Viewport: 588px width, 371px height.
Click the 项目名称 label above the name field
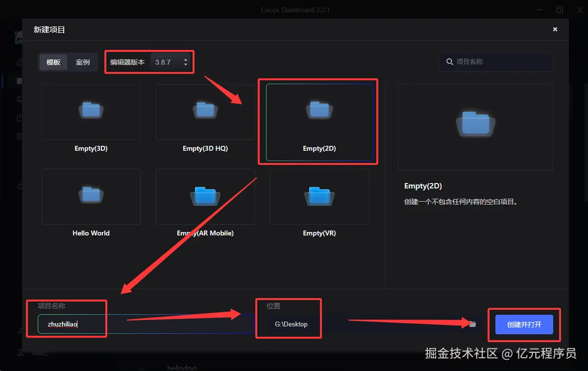pyautogui.click(x=51, y=306)
